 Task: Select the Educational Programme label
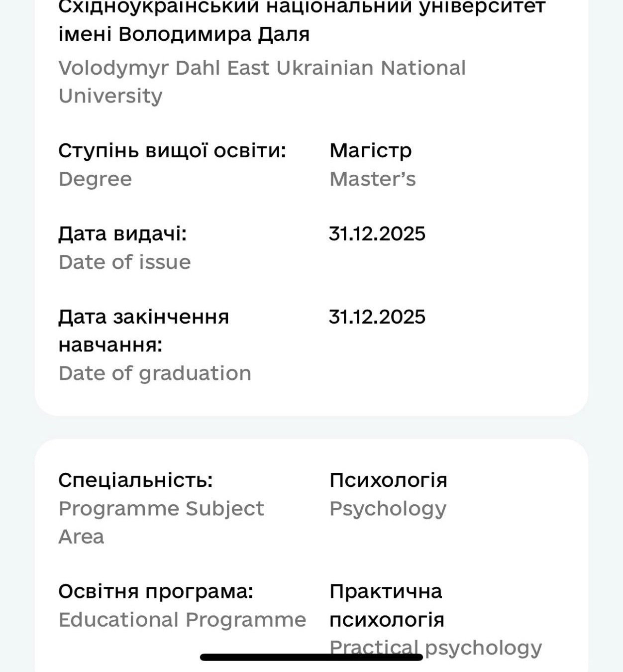click(182, 620)
